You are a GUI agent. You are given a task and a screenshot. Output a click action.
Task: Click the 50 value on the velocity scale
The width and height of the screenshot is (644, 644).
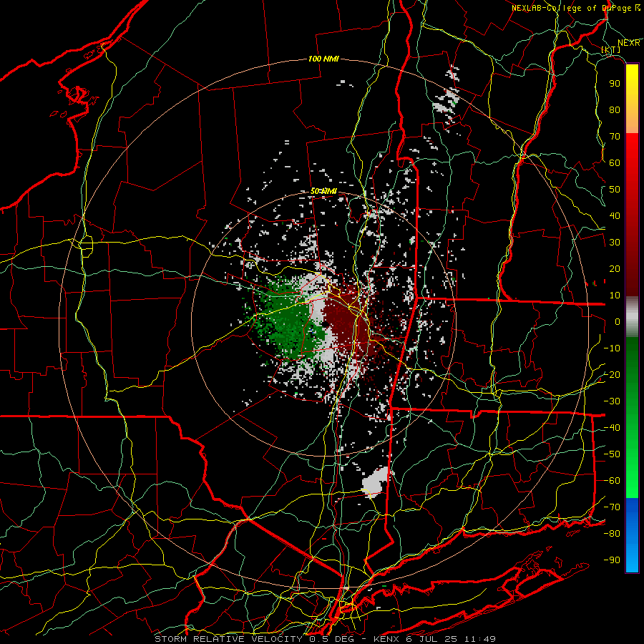pyautogui.click(x=615, y=190)
